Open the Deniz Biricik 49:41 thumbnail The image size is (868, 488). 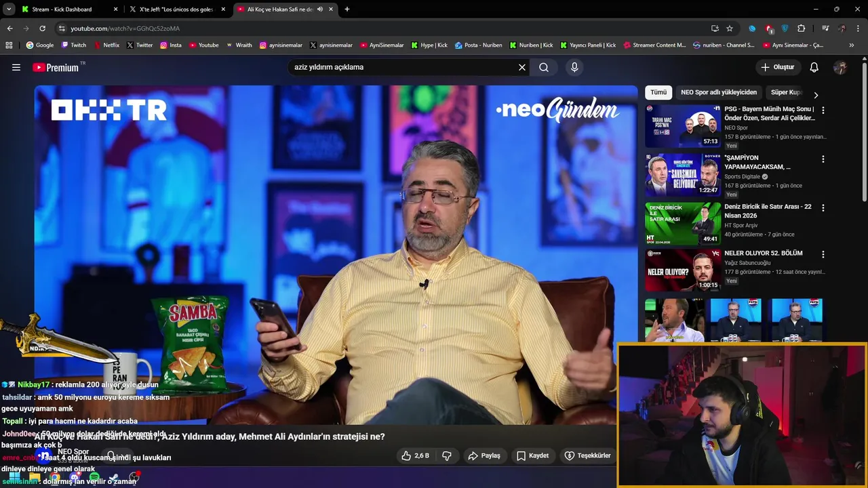(683, 224)
